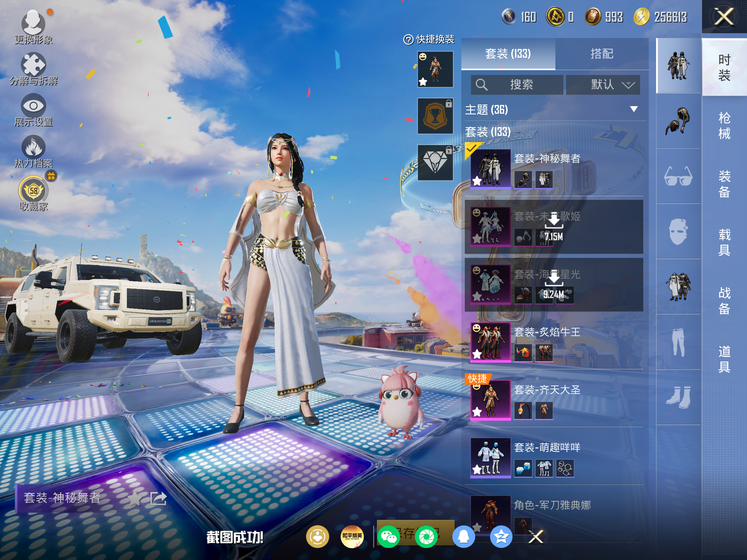Viewport: 747px width, 560px height.
Task: Open 收藏家 level 58 badge
Action: pyautogui.click(x=34, y=190)
